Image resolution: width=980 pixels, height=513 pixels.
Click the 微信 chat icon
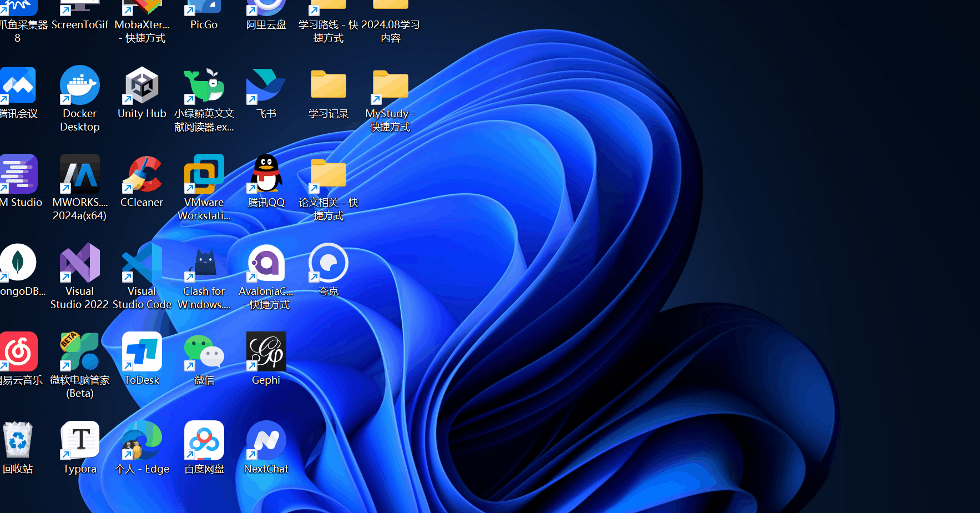(x=204, y=351)
